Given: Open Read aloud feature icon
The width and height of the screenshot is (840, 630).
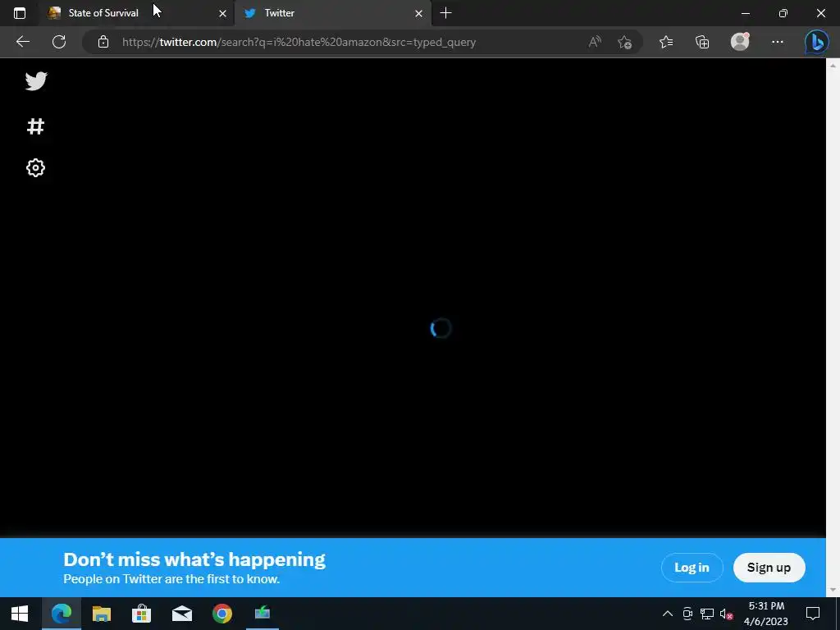Looking at the screenshot, I should pos(595,42).
